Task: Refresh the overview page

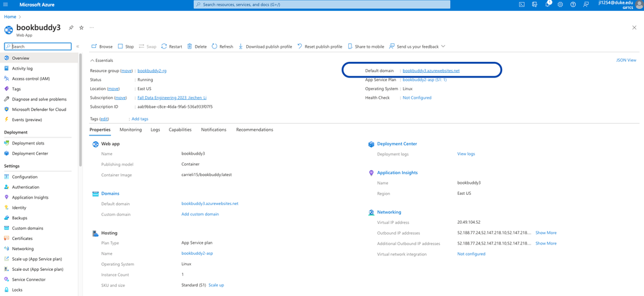Action: coord(222,46)
